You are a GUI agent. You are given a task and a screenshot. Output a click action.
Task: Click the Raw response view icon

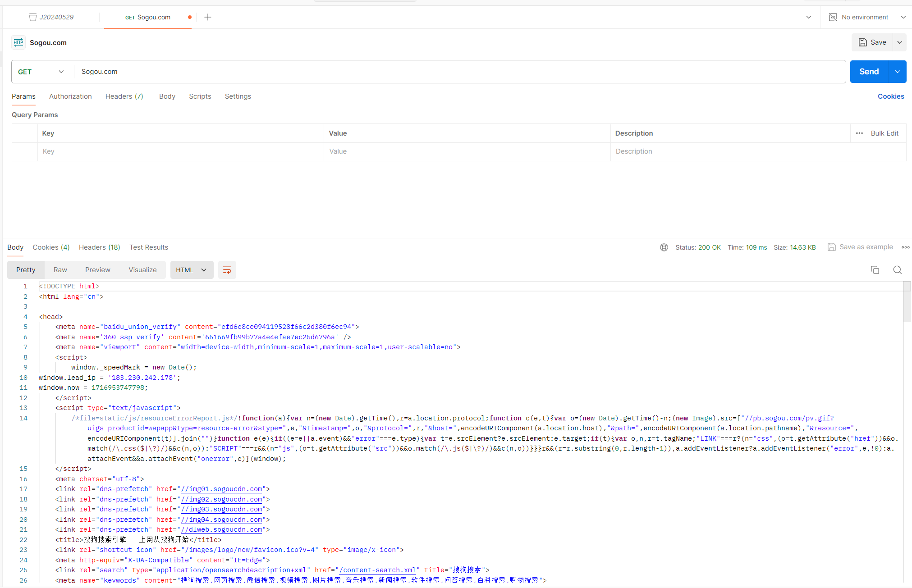click(61, 270)
